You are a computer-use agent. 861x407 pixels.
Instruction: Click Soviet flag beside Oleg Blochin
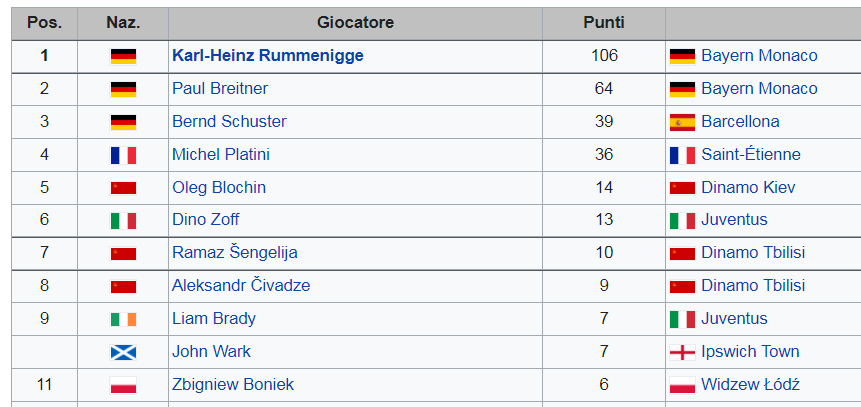[123, 188]
